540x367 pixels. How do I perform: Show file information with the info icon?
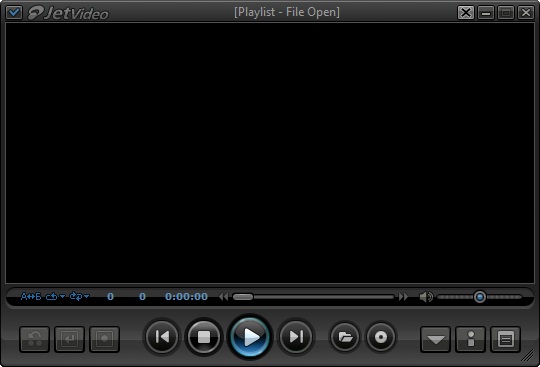pos(470,339)
